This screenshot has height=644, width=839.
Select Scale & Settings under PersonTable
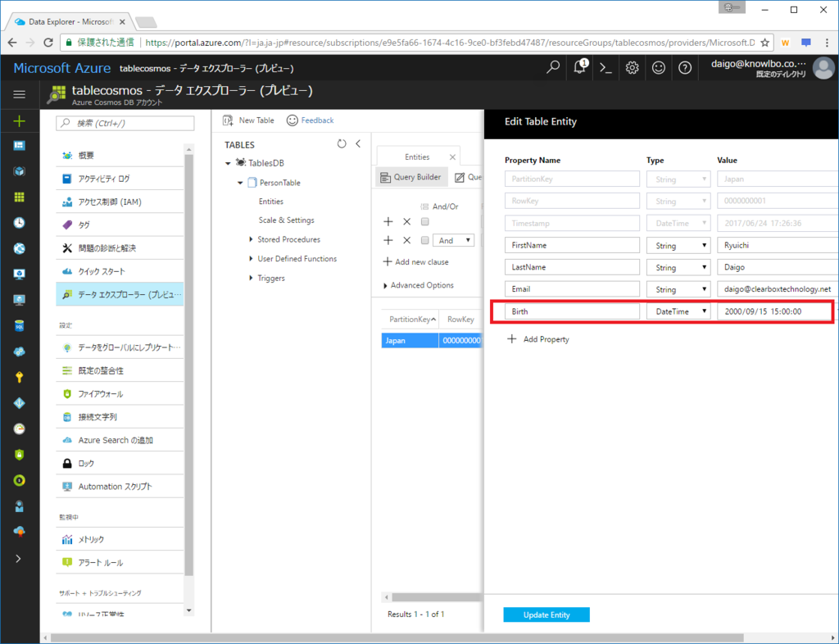pyautogui.click(x=286, y=220)
